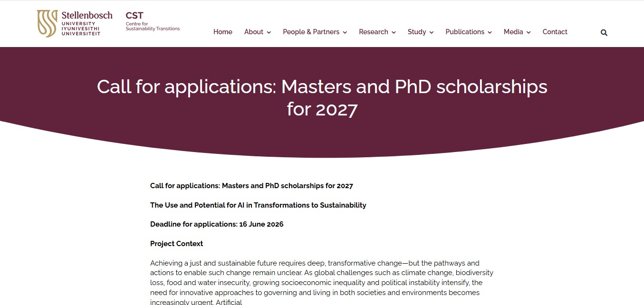This screenshot has width=644, height=305.
Task: Go to the Home page
Action: tap(223, 32)
